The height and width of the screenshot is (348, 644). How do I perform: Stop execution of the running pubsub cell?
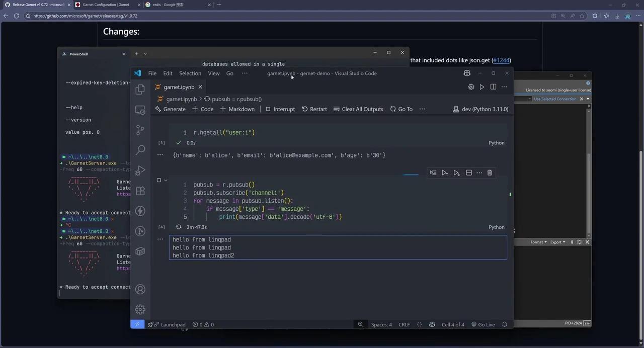click(159, 180)
